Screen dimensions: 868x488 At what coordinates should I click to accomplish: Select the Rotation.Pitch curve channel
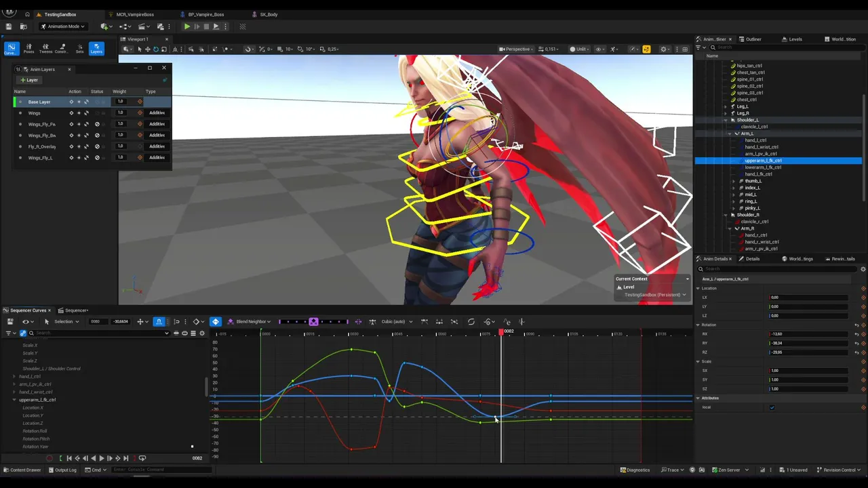click(36, 439)
